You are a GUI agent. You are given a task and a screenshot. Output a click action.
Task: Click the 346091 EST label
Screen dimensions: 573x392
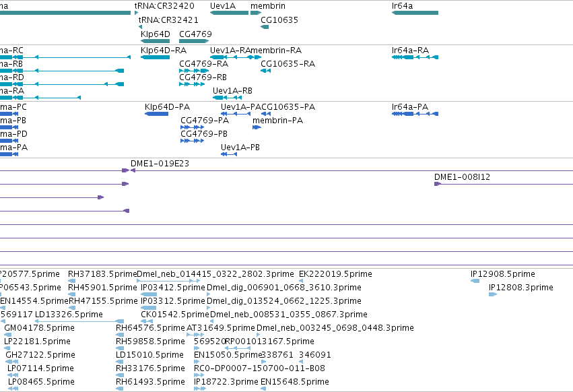tap(315, 355)
